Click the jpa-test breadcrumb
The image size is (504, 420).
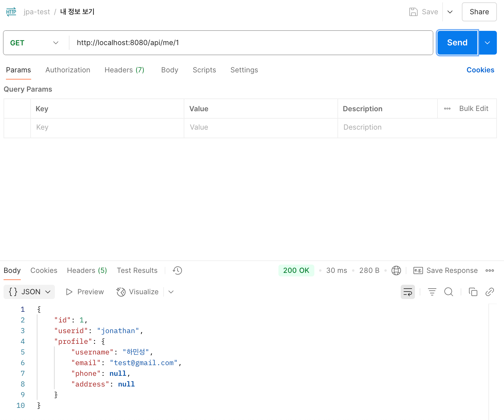click(x=37, y=12)
